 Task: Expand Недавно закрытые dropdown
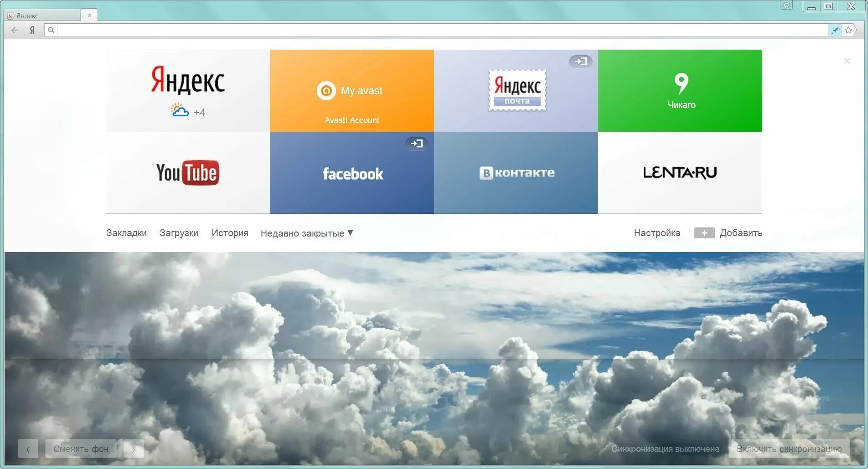click(x=307, y=233)
